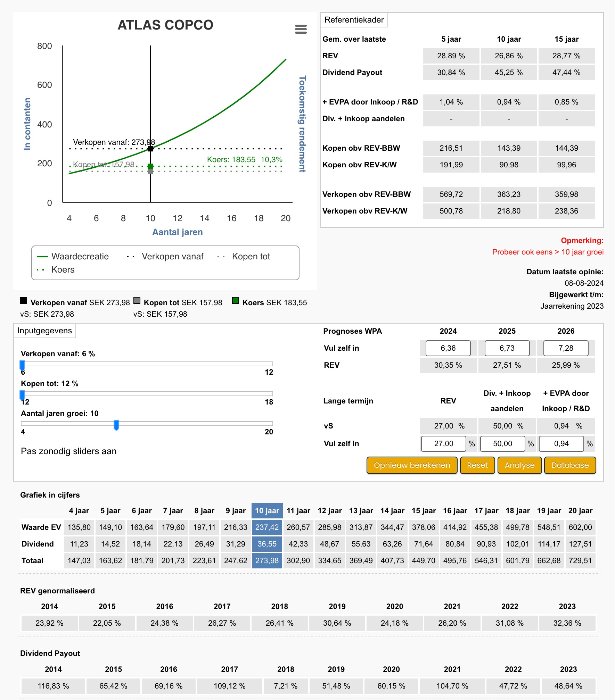The height and width of the screenshot is (700, 615).
Task: Click 15 jaar EVPA value 0,85 %
Action: coord(566,102)
